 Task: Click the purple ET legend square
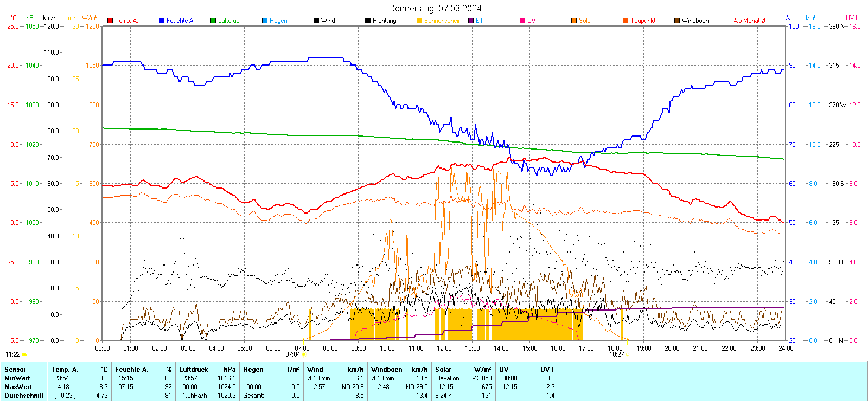pyautogui.click(x=471, y=21)
